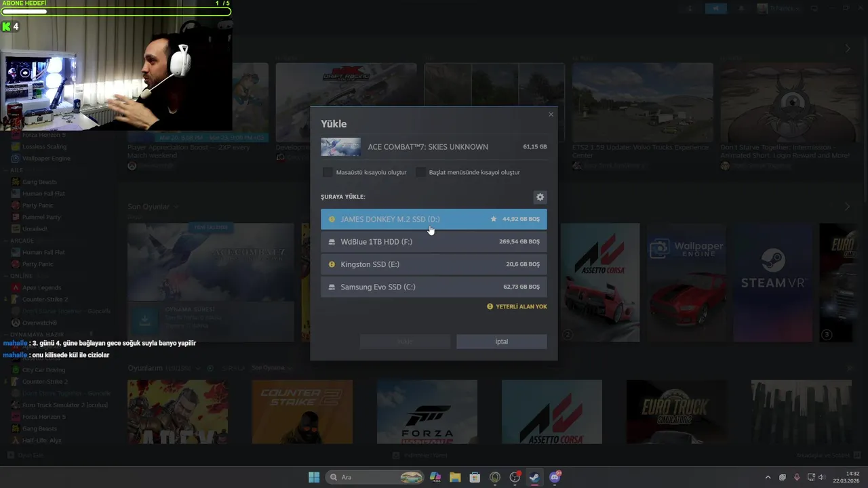Screen dimensions: 868x488
Task: Click the warning icon next to YETERLİ ALAN YOK
Action: point(490,306)
